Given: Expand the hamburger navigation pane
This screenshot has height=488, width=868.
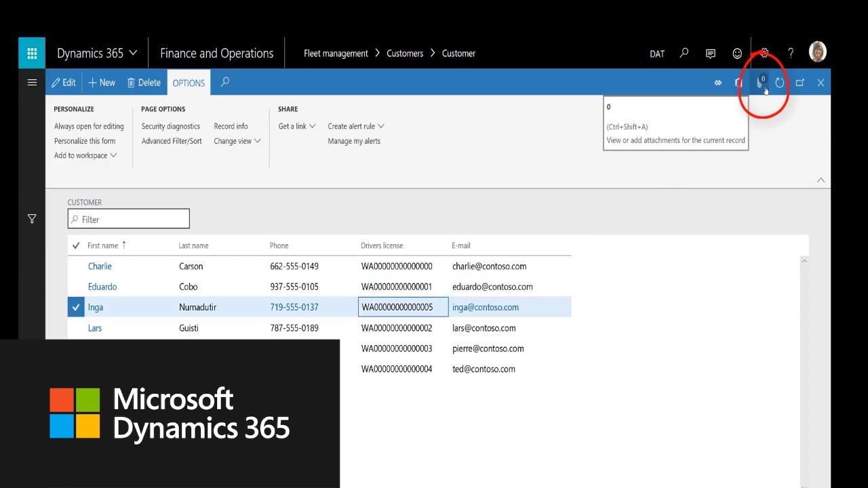Looking at the screenshot, I should pos(32,83).
